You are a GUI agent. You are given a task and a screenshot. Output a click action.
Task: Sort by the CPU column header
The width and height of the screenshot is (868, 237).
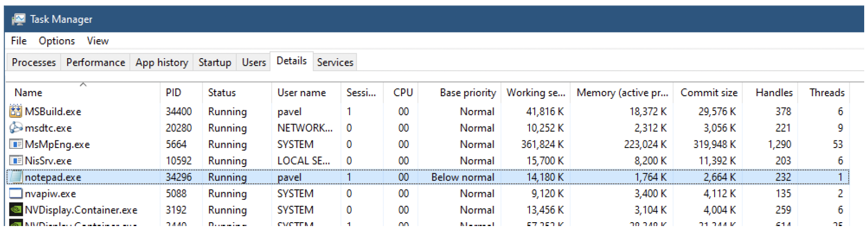tap(401, 92)
